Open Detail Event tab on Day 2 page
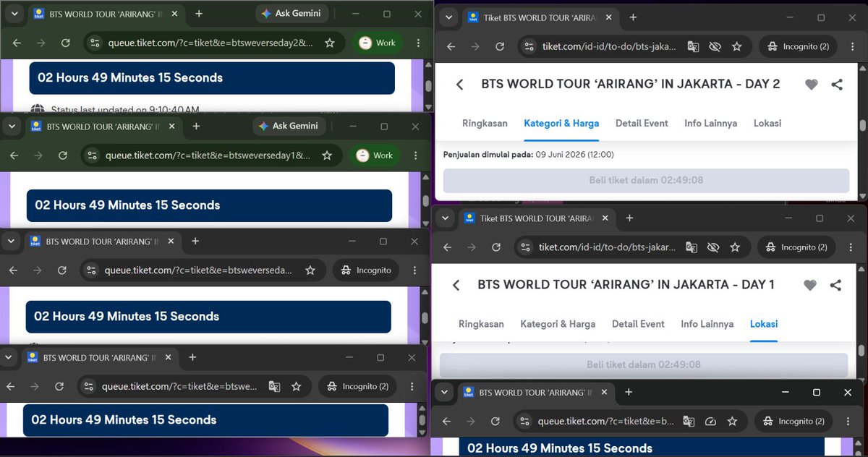The height and width of the screenshot is (457, 868). coord(642,123)
